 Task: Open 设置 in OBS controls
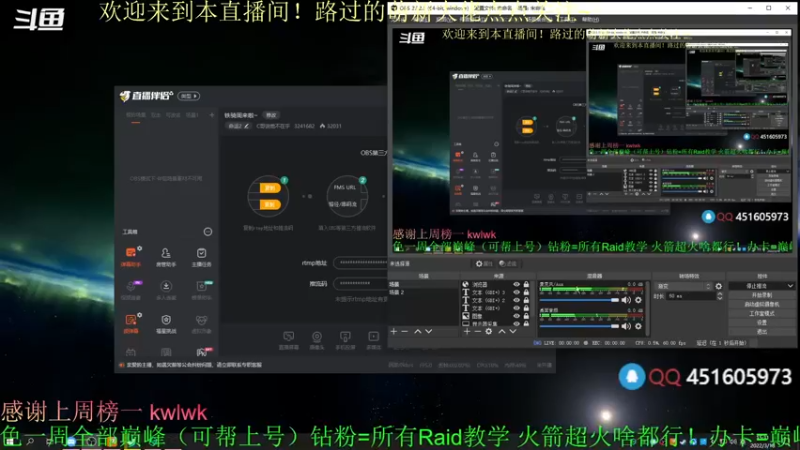coord(762,323)
